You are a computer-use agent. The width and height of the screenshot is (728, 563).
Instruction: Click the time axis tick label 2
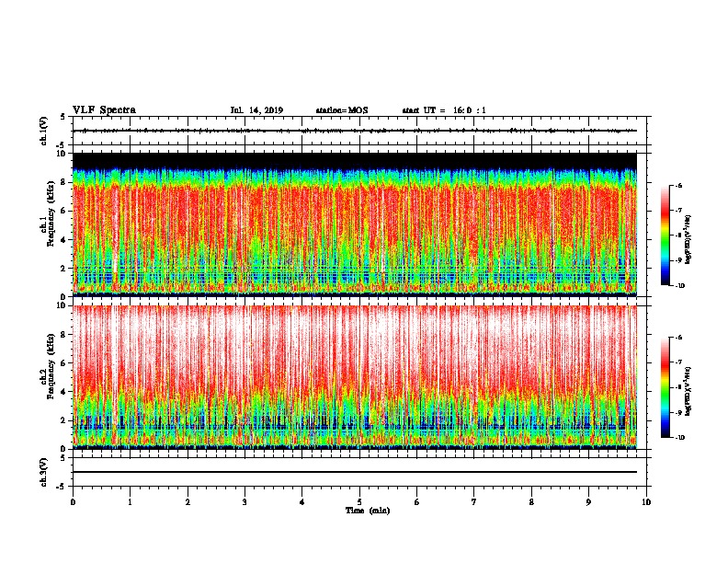[188, 502]
